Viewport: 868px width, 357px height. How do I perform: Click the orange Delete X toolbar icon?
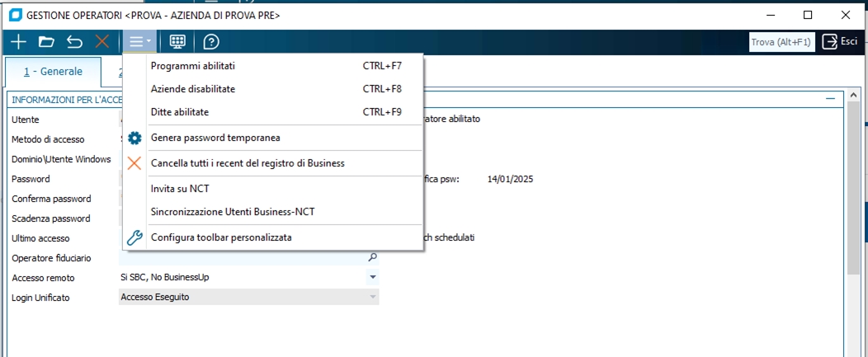(102, 41)
